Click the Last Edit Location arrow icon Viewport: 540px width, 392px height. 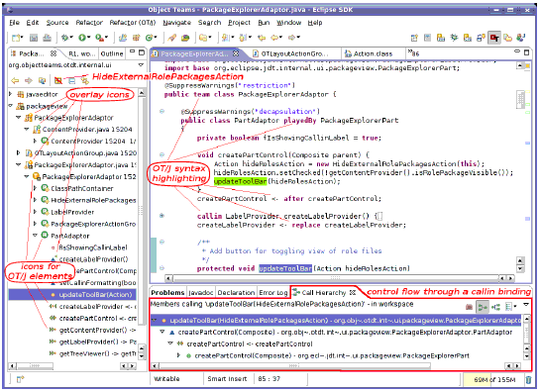pos(262,38)
